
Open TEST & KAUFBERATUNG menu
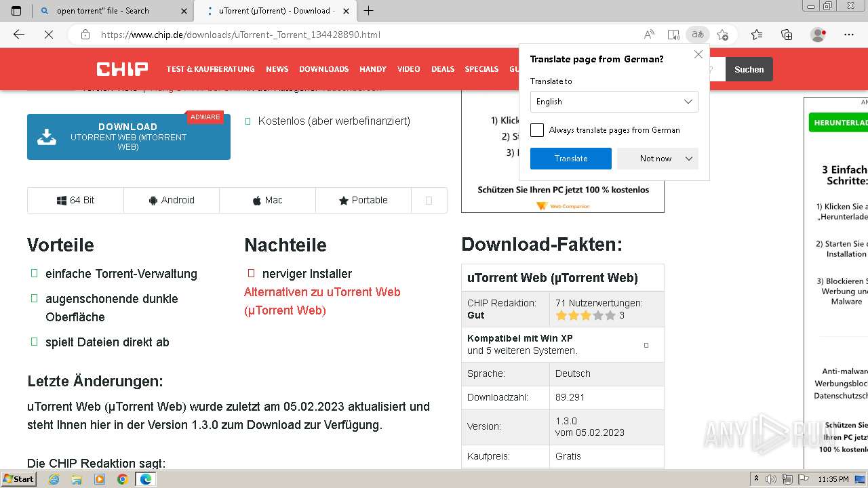[211, 69]
